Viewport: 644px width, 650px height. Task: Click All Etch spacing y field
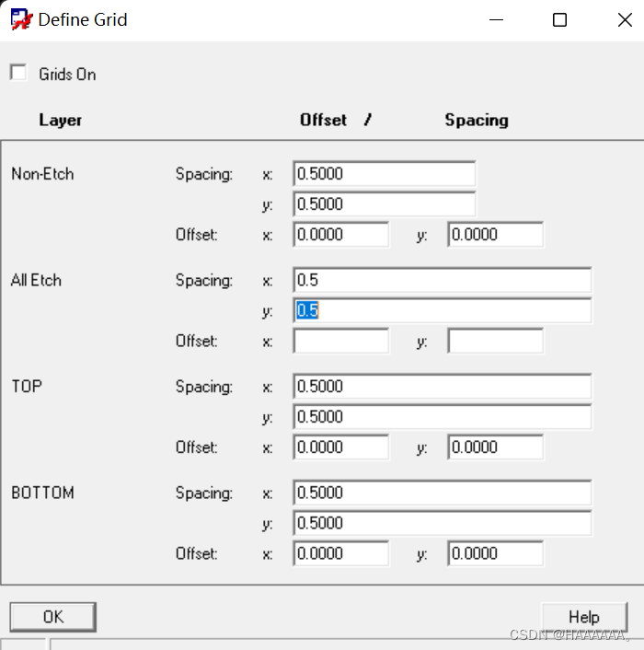click(442, 311)
